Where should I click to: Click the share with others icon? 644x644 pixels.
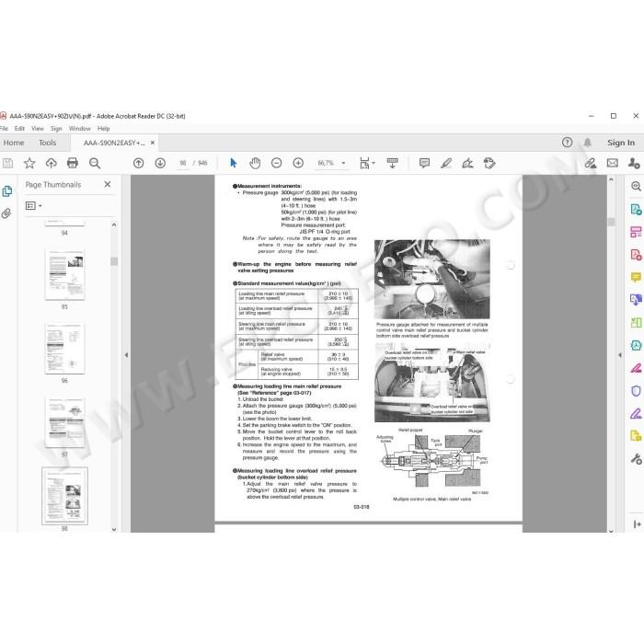(634, 164)
